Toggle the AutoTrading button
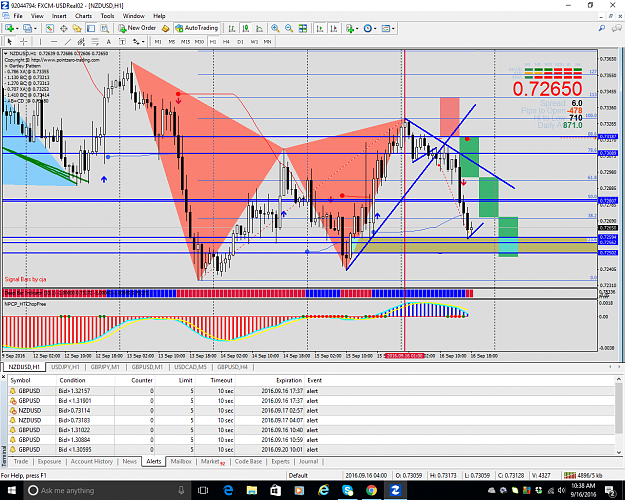The width and height of the screenshot is (625, 500). [x=197, y=28]
